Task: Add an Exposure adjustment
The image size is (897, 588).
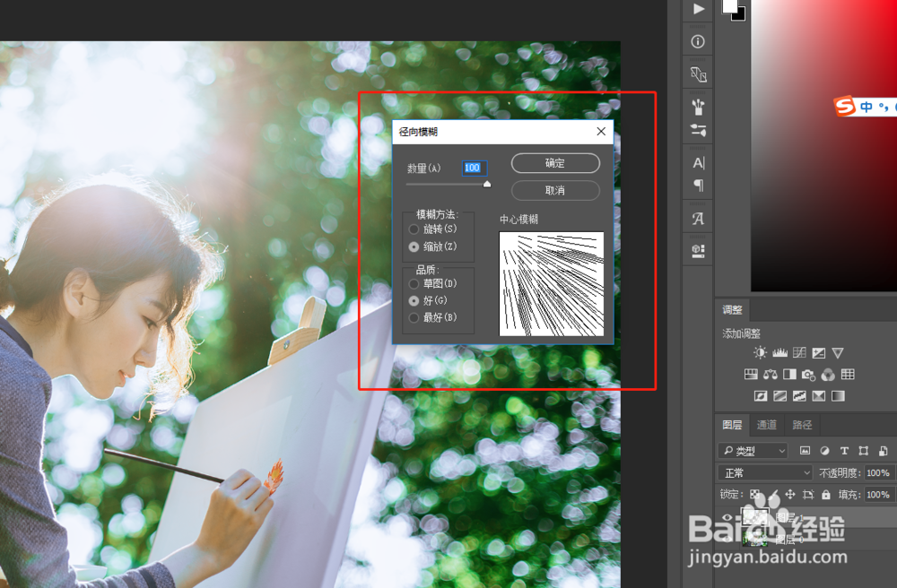Action: pos(819,352)
